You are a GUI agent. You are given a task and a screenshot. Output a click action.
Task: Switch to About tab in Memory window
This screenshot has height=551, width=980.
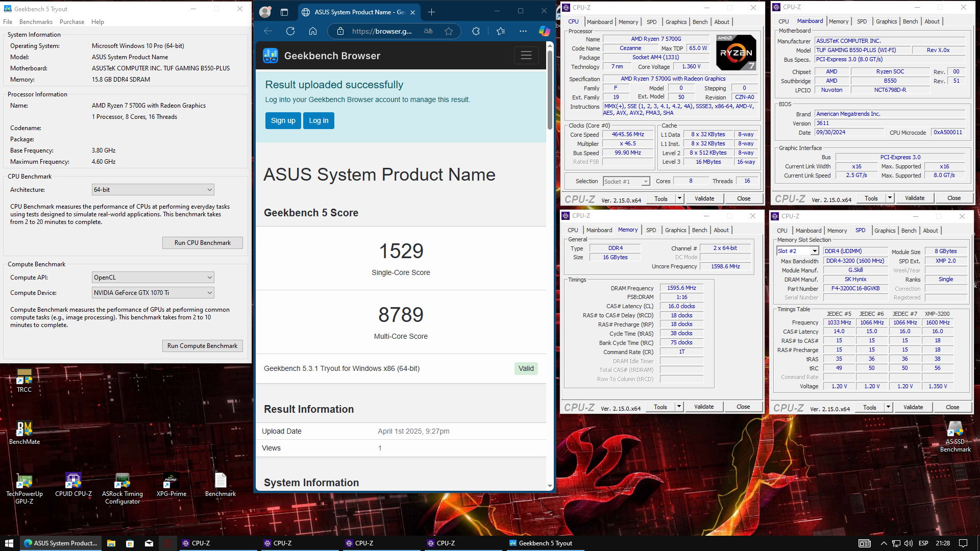[x=721, y=230]
